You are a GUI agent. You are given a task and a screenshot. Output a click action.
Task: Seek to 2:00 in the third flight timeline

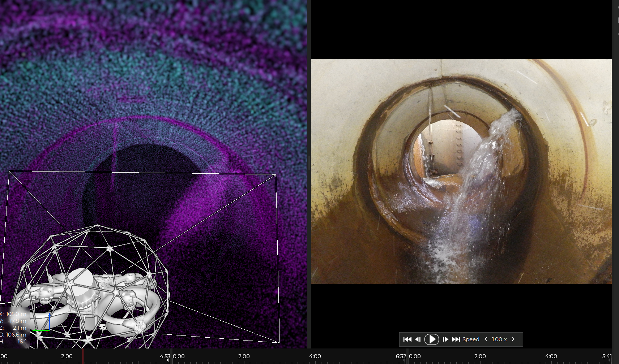click(480, 356)
